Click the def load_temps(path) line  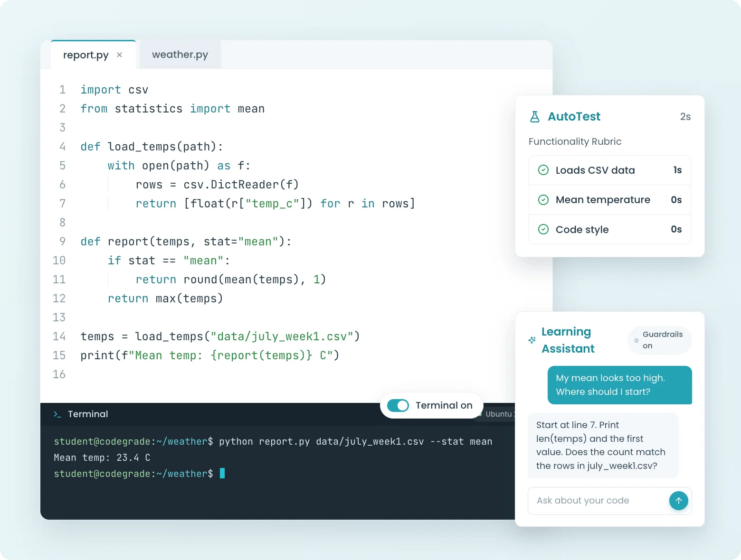pos(152,147)
